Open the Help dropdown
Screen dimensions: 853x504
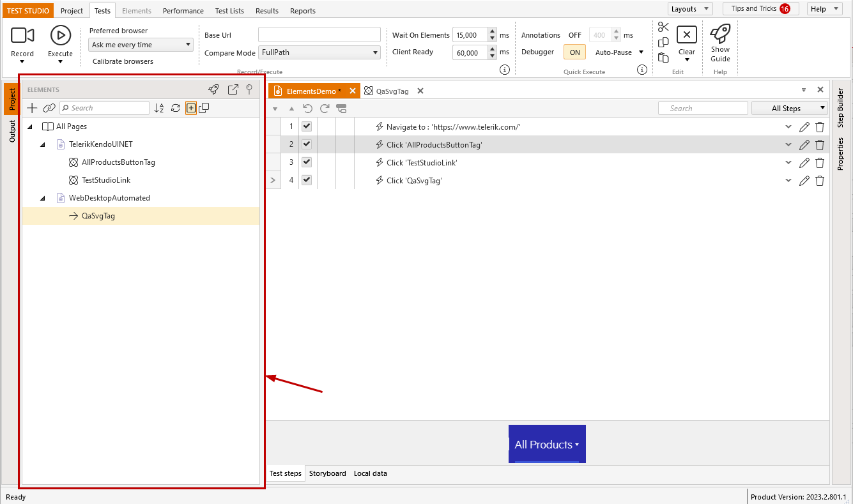click(x=825, y=9)
